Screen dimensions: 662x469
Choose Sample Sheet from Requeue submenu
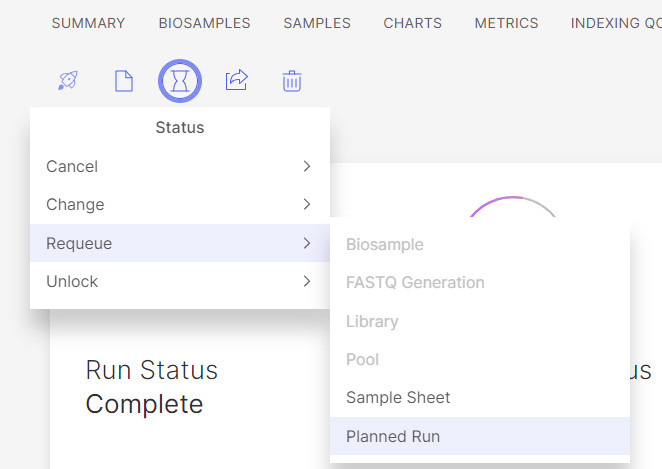(398, 398)
